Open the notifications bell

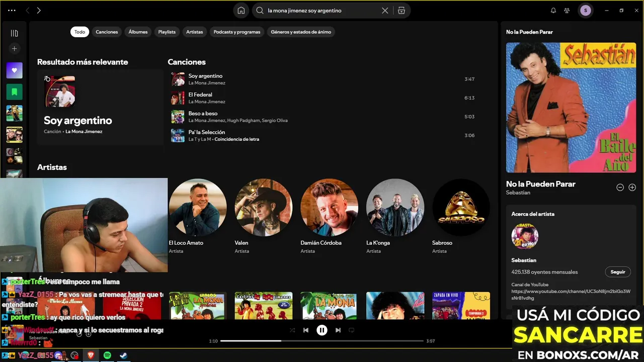553,11
